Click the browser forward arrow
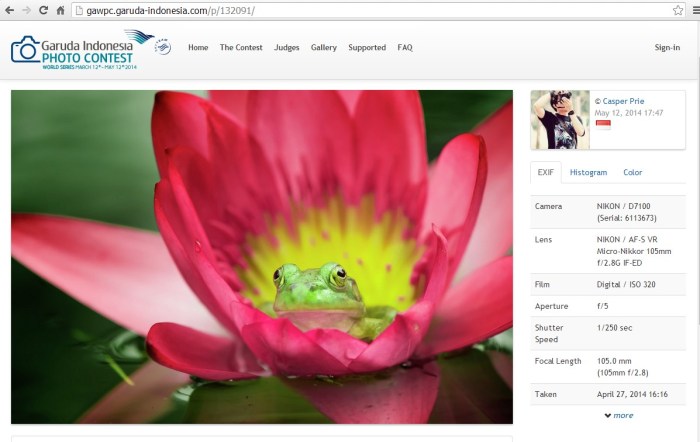The width and height of the screenshot is (700, 442). (x=26, y=10)
